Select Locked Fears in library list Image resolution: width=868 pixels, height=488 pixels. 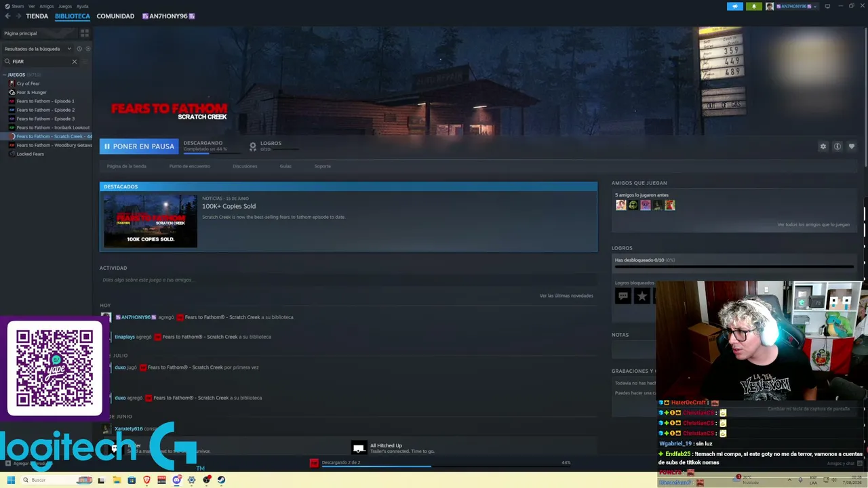30,154
